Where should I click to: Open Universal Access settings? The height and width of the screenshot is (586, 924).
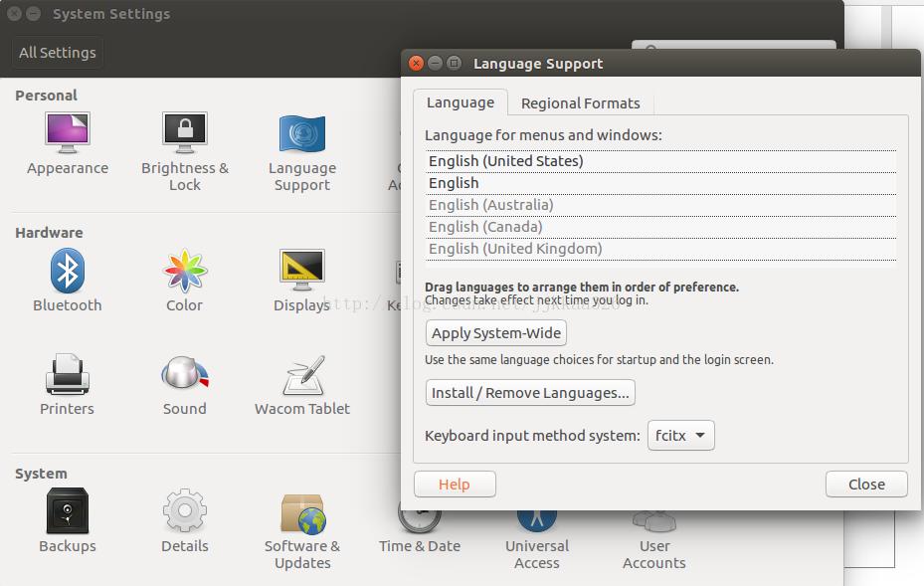[537, 541]
